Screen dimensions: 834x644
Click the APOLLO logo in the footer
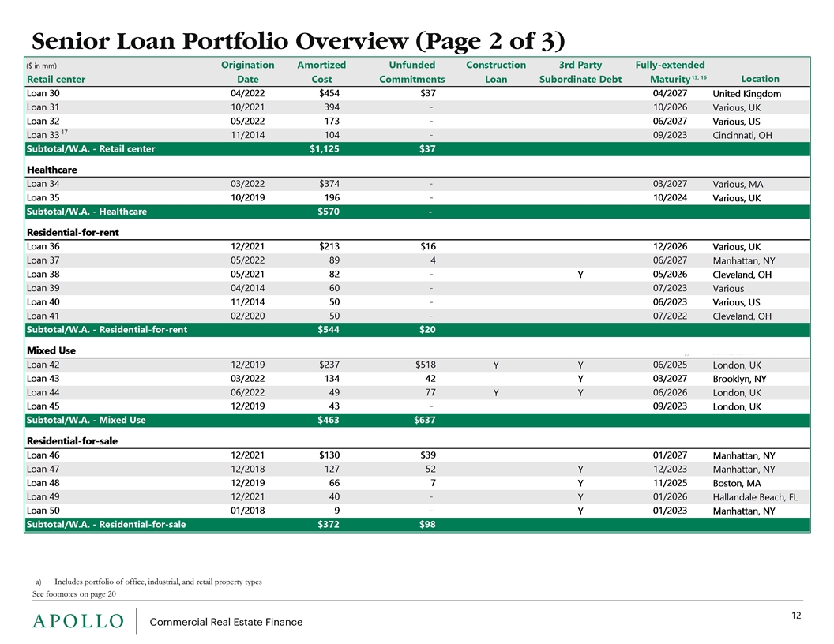[x=77, y=621]
